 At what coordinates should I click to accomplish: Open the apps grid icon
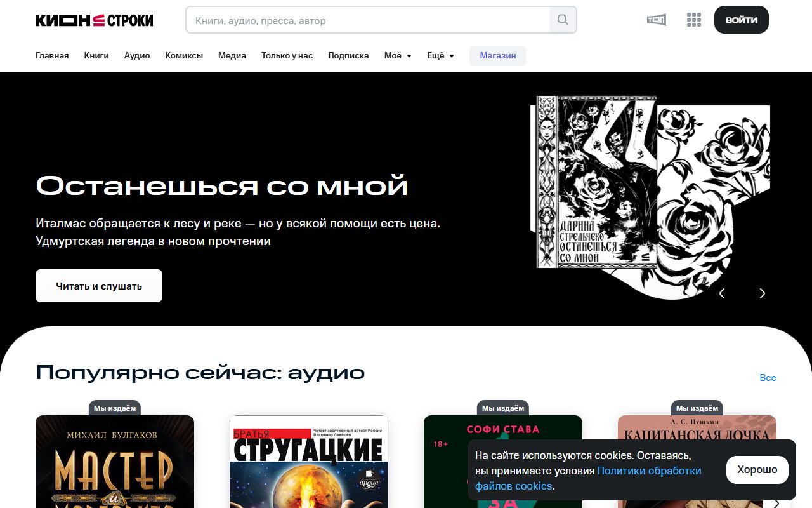[x=694, y=20]
